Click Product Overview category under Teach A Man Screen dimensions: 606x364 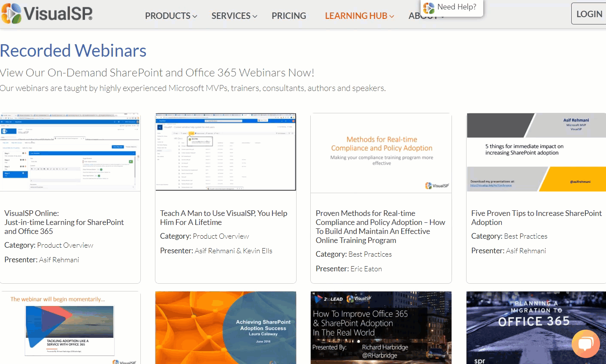(x=221, y=236)
